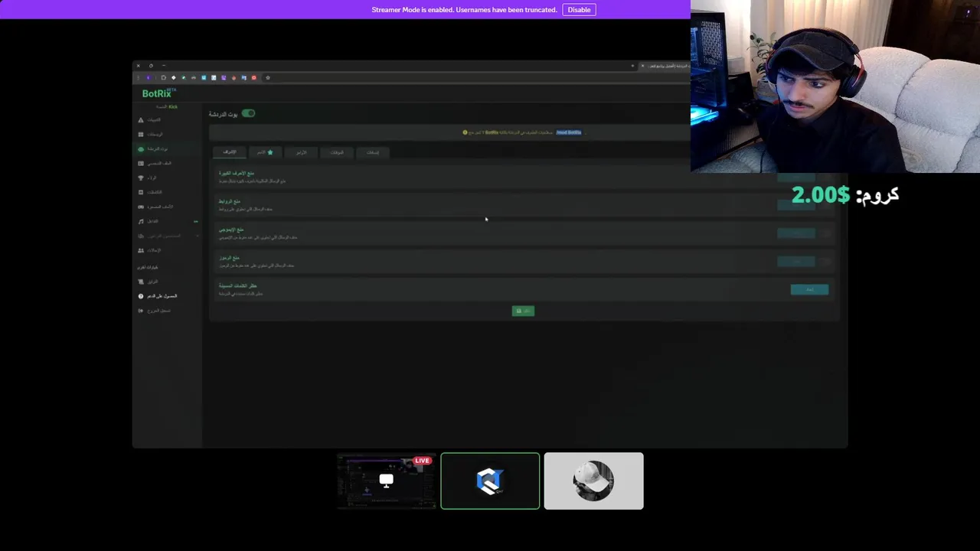Viewport: 980px width, 551px height.
Task: Switch to the الأوامر commands tab
Action: pyautogui.click(x=301, y=152)
